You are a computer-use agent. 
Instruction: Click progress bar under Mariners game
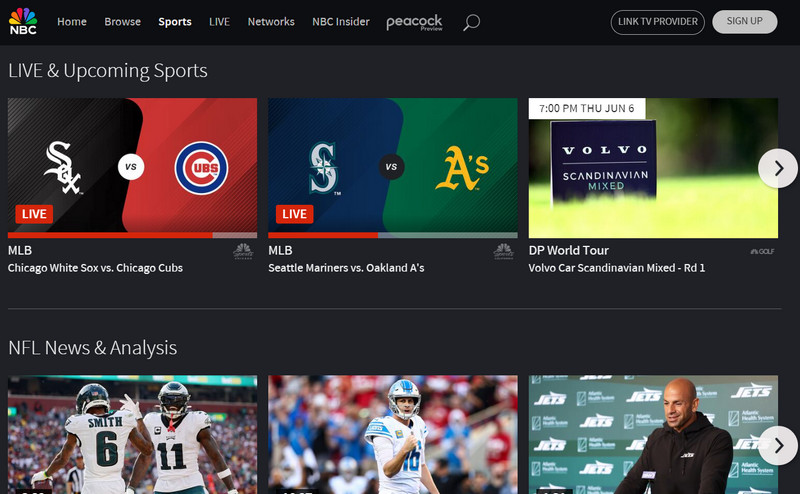point(393,235)
